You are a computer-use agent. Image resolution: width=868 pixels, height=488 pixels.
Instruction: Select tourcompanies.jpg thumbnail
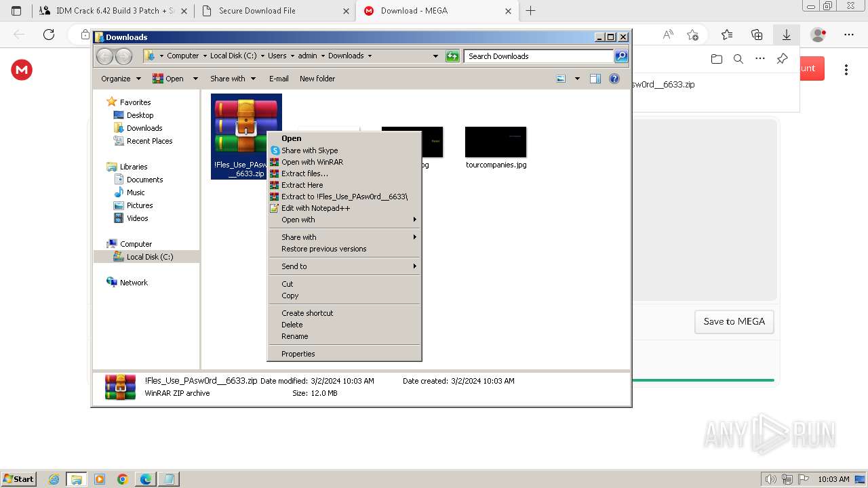point(496,142)
